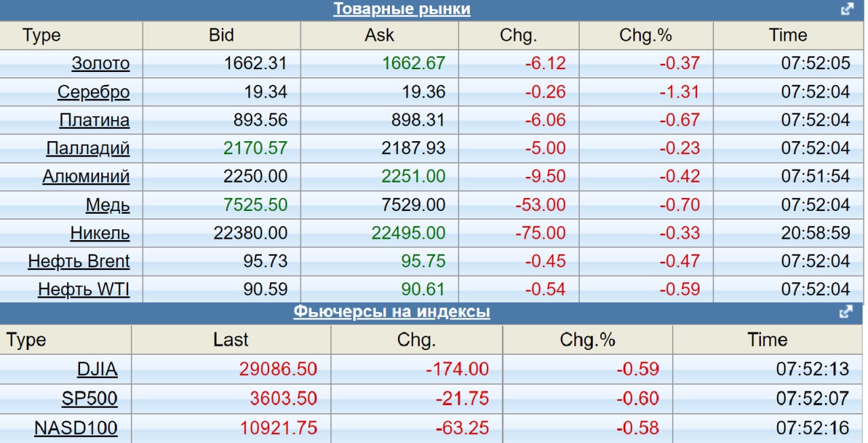Open the NASD100 futures link

tap(76, 428)
